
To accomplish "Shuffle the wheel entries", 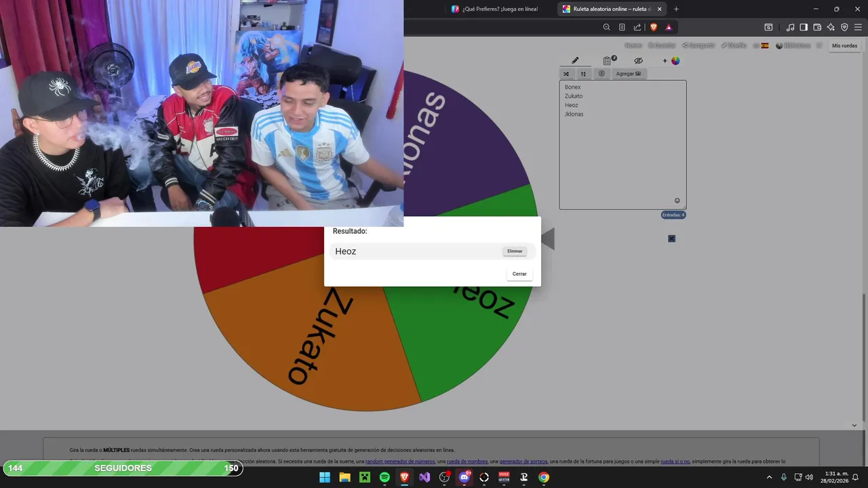I will (x=566, y=74).
